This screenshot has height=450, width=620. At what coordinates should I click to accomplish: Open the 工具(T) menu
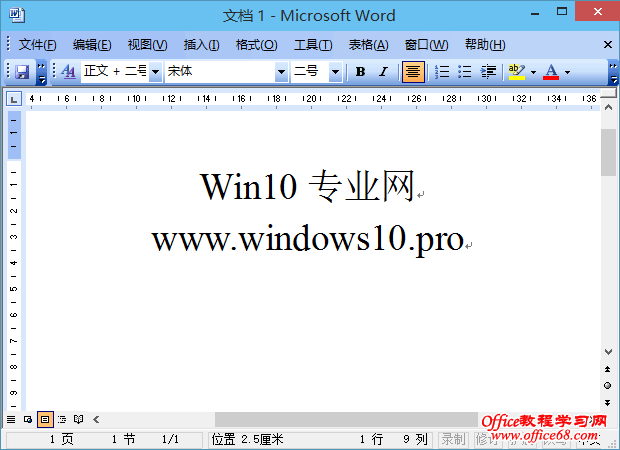[x=313, y=45]
